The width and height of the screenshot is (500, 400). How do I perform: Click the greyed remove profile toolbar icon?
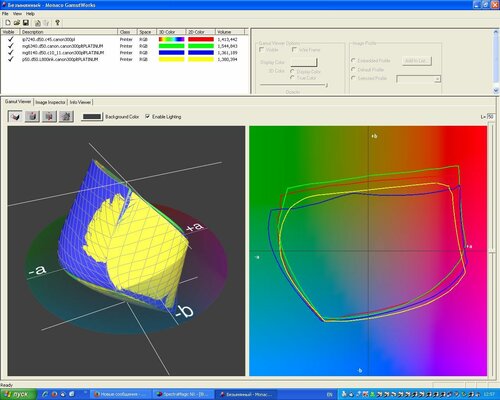pos(46,23)
